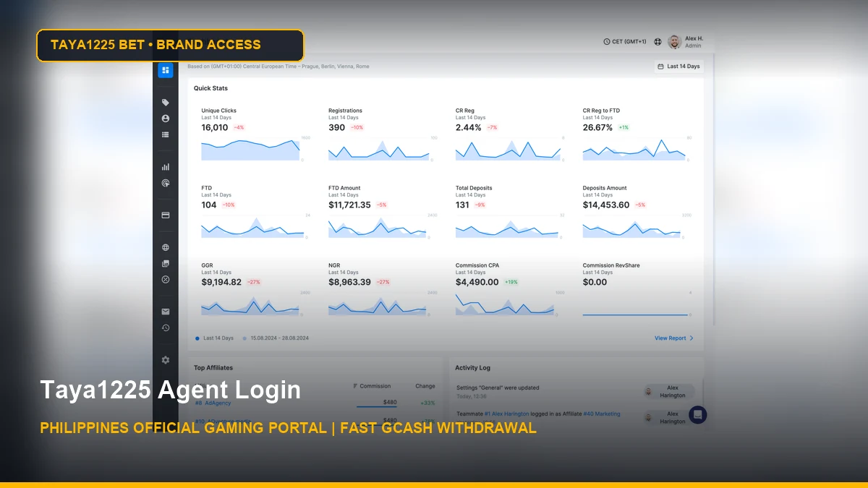Viewport: 868px width, 488px height.
Task: Open the Last 14 Days date range picker
Action: click(x=678, y=67)
